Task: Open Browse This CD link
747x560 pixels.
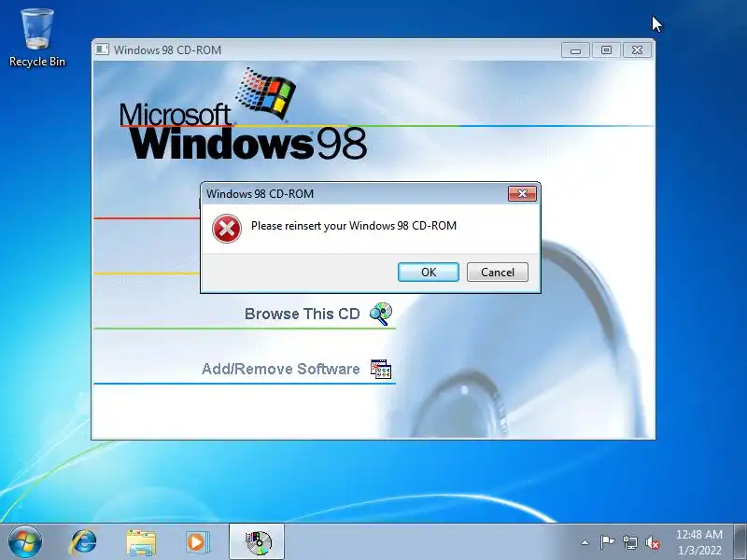Action: [302, 314]
